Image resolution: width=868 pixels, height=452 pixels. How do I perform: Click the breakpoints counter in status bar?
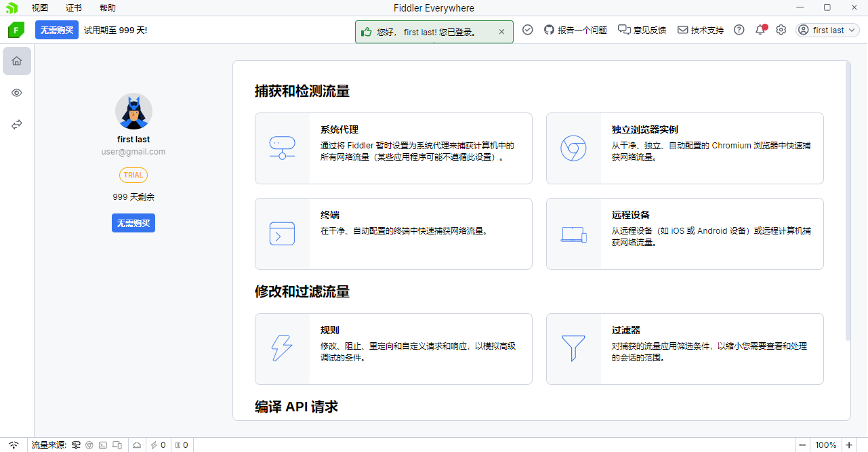tap(182, 445)
